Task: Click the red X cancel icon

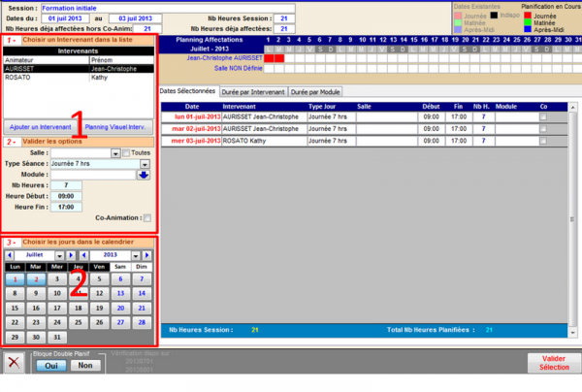Action: [x=13, y=362]
